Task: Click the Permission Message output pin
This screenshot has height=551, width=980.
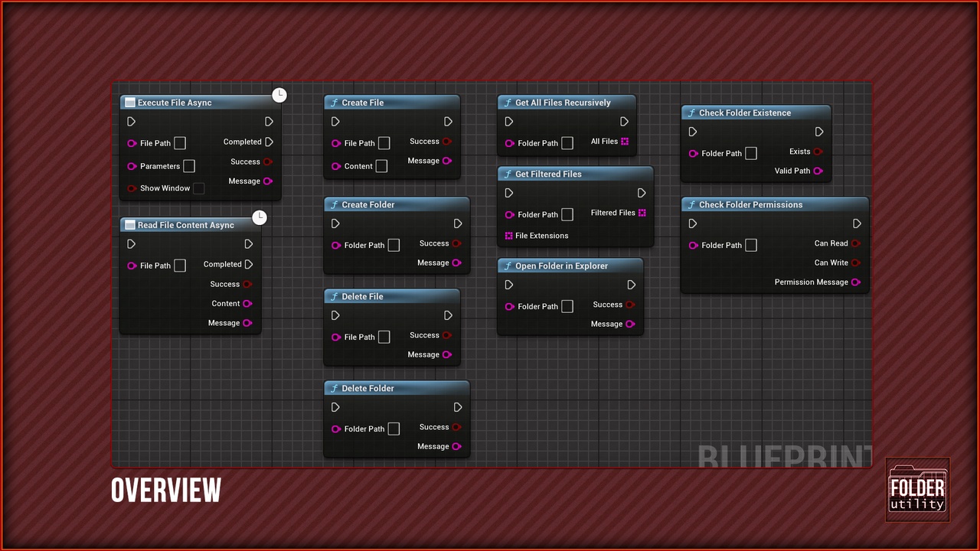Action: pos(856,282)
